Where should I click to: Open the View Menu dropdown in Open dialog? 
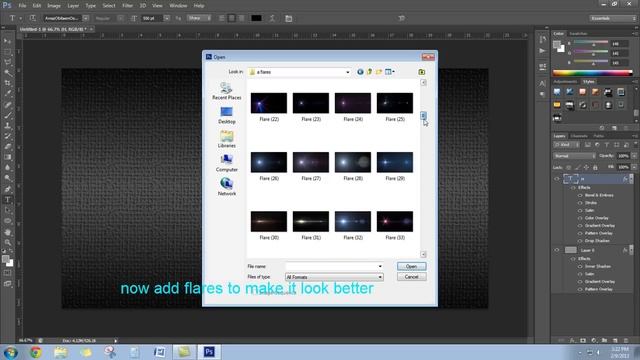(390, 72)
